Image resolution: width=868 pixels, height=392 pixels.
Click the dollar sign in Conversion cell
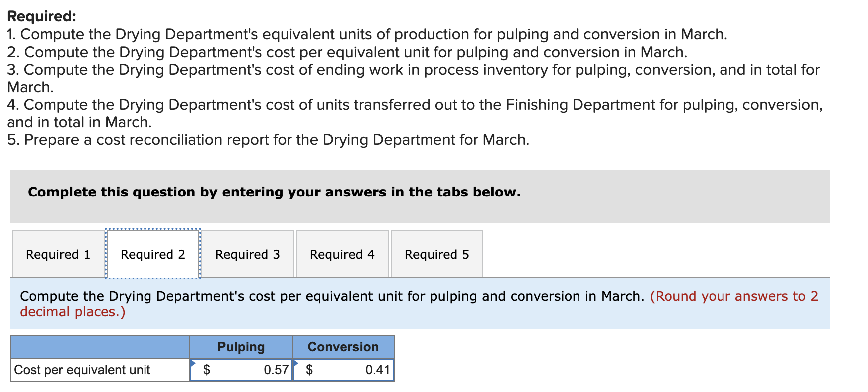[x=309, y=370]
